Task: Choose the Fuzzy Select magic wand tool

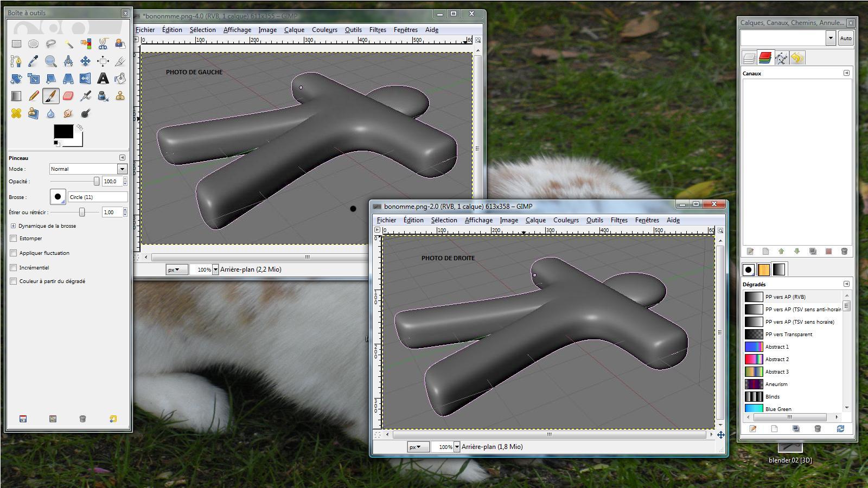Action: pyautogui.click(x=68, y=44)
